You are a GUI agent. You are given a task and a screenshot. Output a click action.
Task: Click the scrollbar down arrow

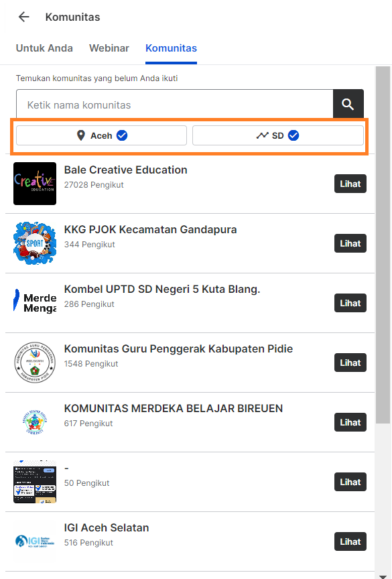pyautogui.click(x=383, y=576)
